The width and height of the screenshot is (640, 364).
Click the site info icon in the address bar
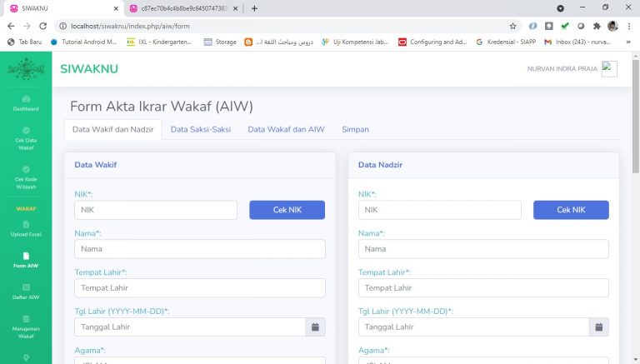[x=62, y=26]
